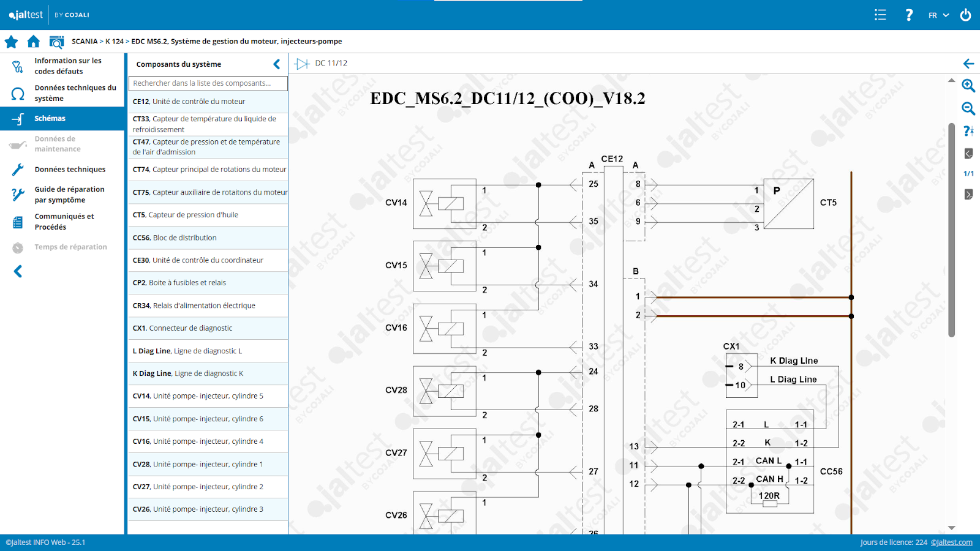This screenshot has height=551, width=980.
Task: Select CT74, Capteur principal de rotations
Action: tap(208, 170)
